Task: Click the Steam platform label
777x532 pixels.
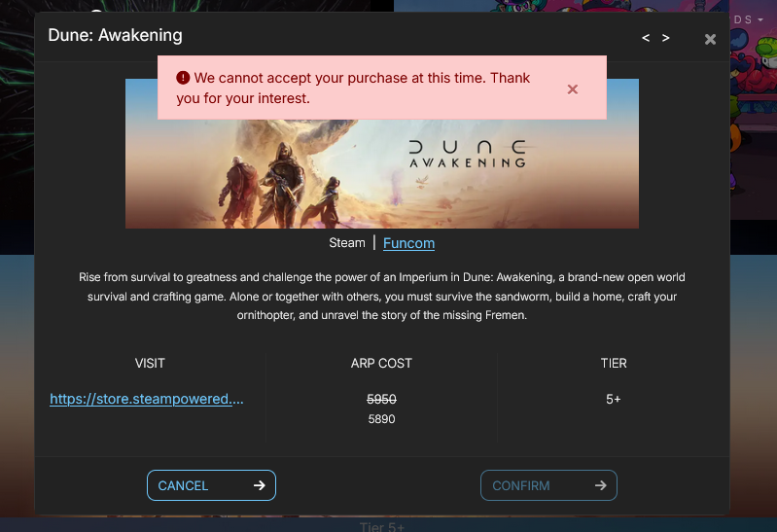Action: pos(347,242)
